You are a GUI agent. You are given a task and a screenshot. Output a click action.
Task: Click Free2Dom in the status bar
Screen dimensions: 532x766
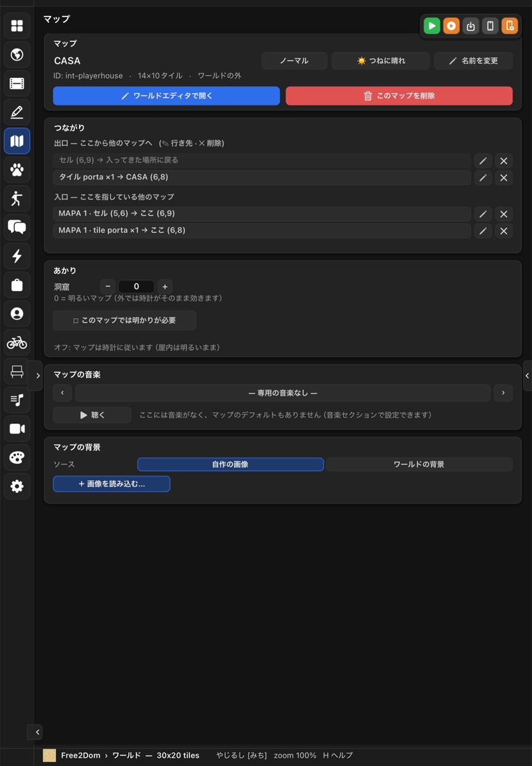coord(81,756)
